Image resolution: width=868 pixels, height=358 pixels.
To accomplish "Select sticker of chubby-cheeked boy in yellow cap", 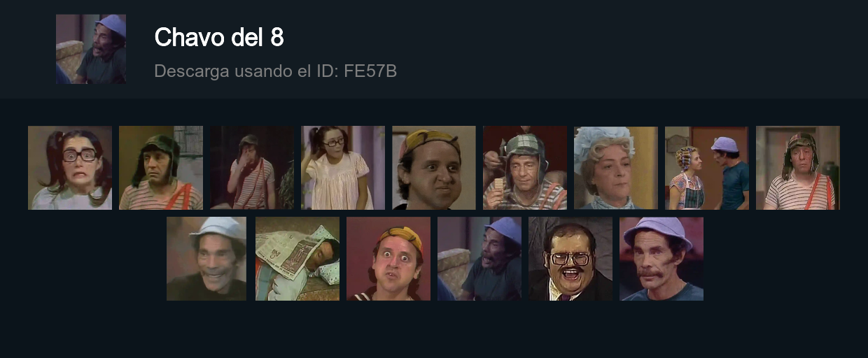I will (x=434, y=168).
